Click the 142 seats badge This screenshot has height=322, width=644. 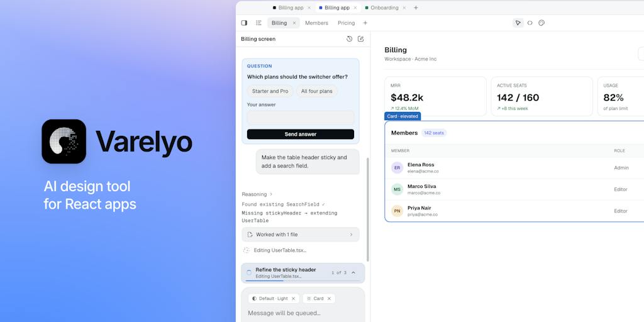click(x=434, y=133)
